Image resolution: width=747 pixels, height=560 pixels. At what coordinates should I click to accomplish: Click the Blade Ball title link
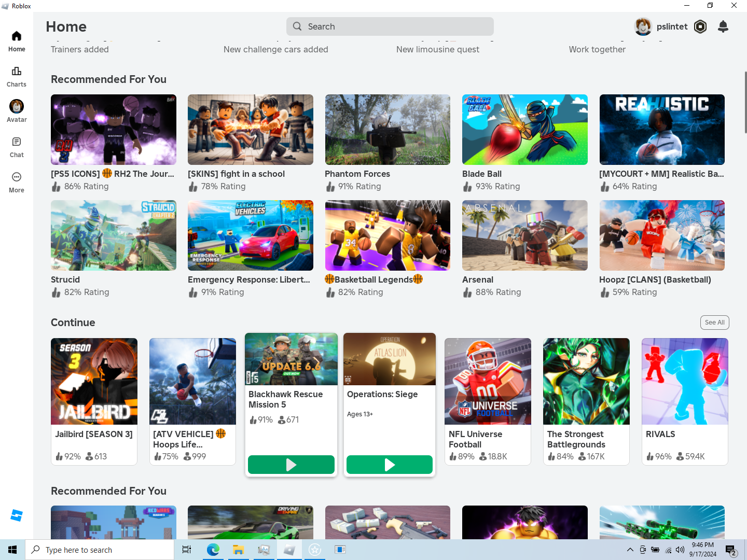tap(482, 174)
